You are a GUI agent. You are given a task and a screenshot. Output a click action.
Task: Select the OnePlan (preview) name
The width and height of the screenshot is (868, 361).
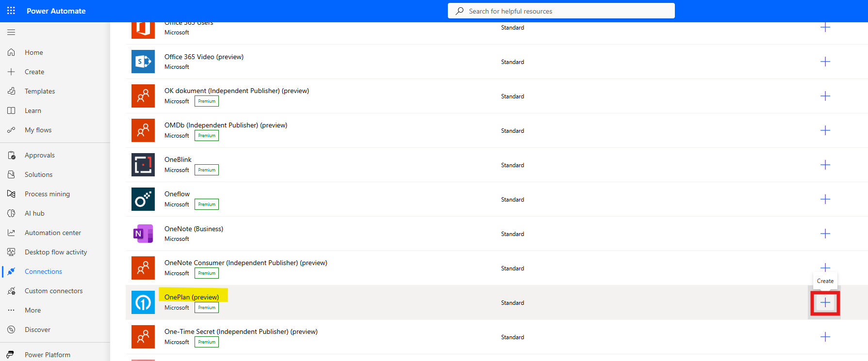tap(192, 297)
